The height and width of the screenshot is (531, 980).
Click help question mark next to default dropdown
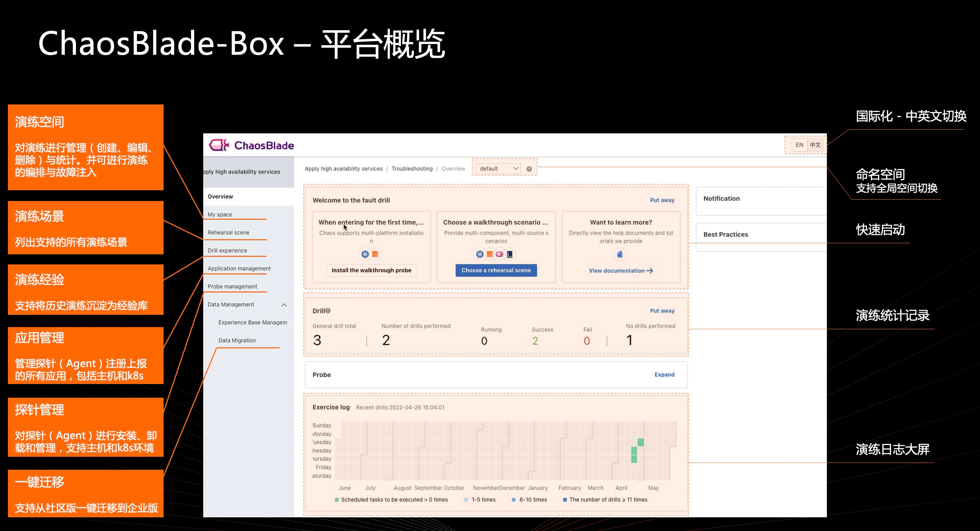(529, 169)
